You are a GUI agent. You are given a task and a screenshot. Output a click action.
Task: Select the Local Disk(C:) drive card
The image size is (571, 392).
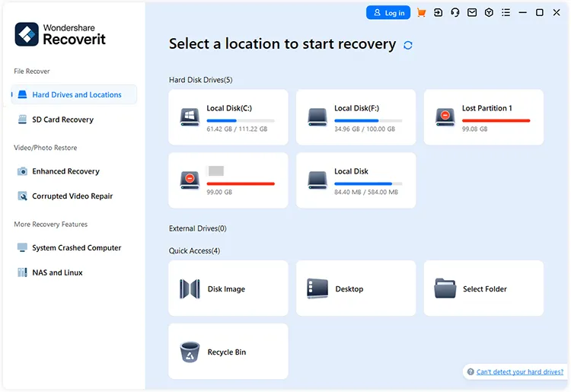click(x=228, y=117)
